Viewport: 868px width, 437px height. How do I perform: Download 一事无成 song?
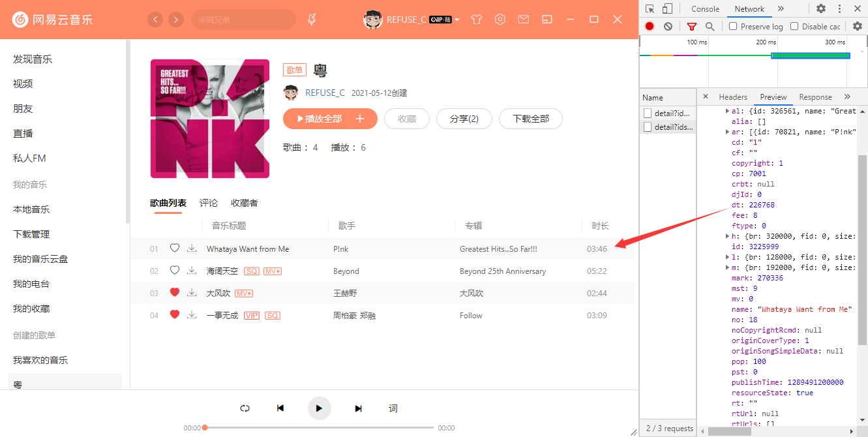point(192,314)
